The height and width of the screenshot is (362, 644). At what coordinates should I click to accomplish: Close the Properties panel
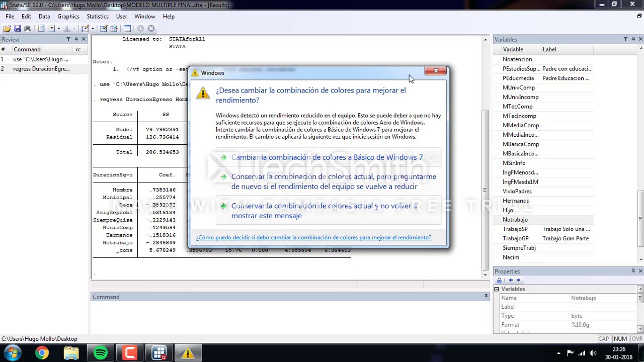pyautogui.click(x=640, y=271)
